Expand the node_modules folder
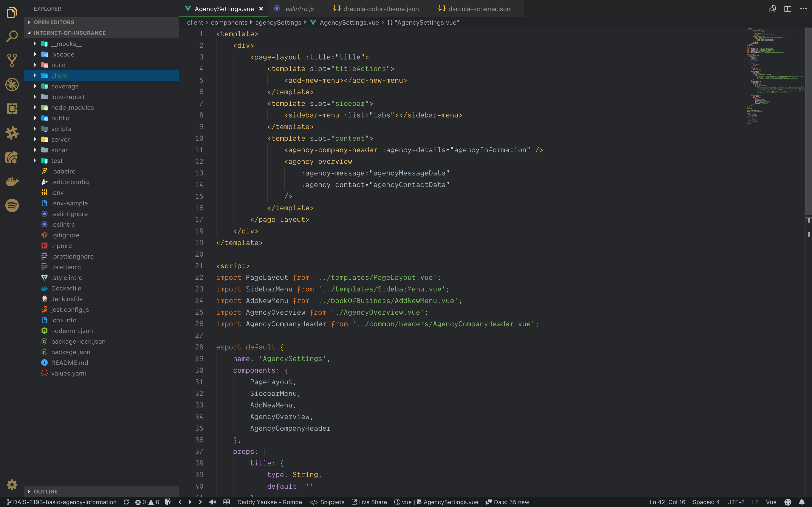The image size is (812, 507). point(72,107)
